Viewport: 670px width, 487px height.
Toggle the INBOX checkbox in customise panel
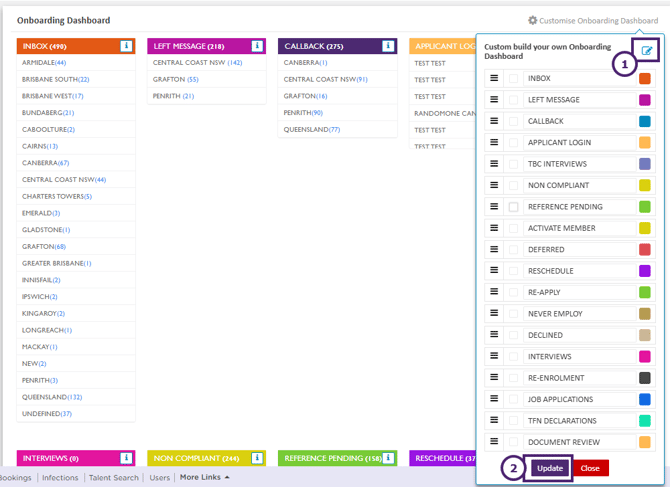[x=514, y=79]
